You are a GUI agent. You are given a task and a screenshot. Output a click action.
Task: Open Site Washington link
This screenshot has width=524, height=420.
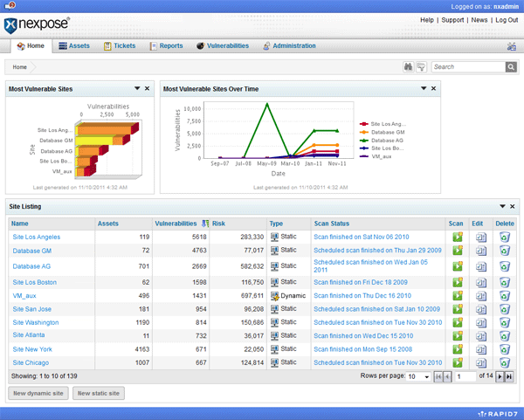pyautogui.click(x=36, y=322)
